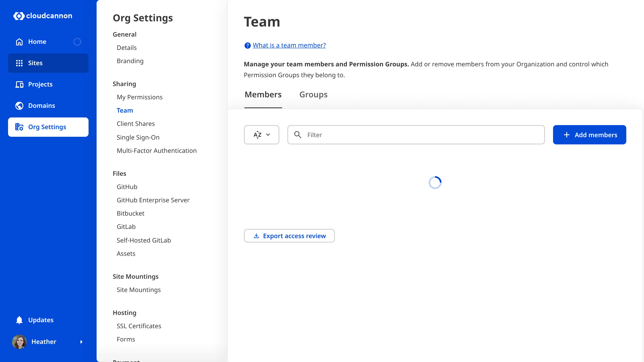Click inside the Filter input field

[400, 135]
